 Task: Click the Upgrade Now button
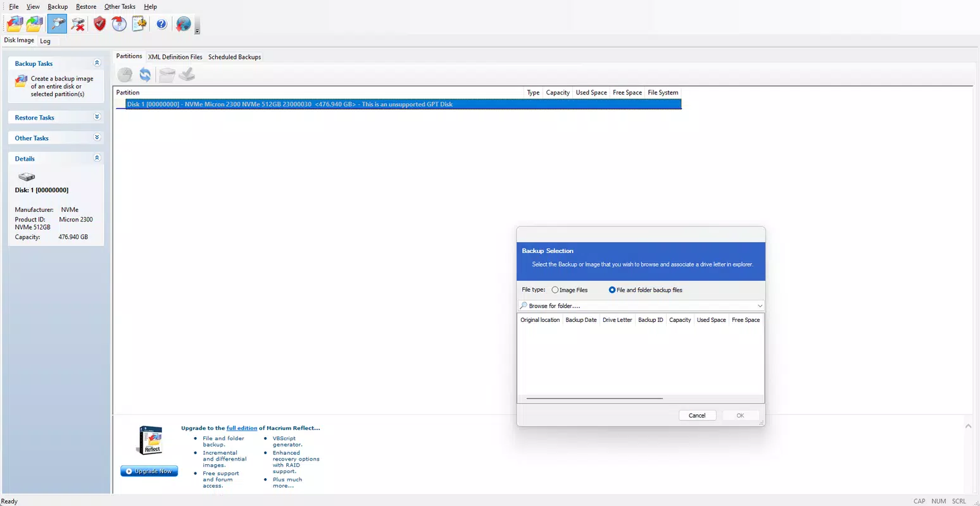click(149, 471)
